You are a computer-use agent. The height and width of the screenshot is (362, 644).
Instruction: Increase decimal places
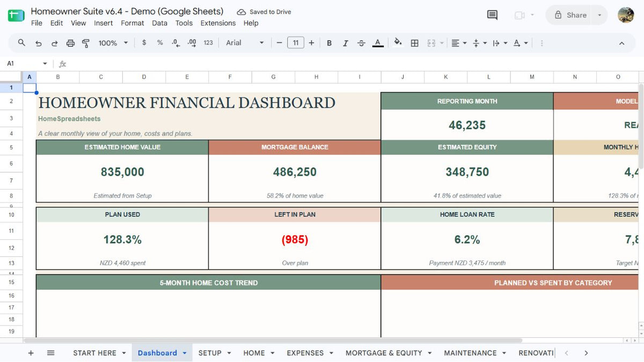[x=192, y=43]
